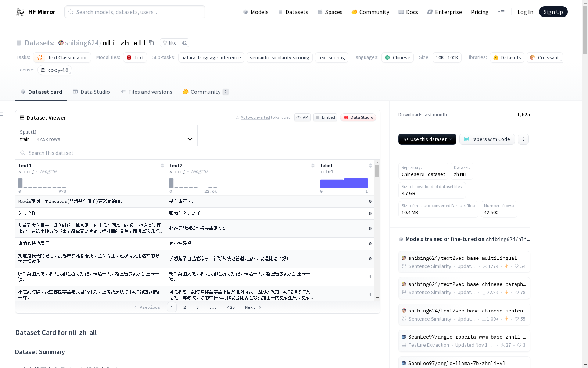Open Data Studio red button in viewer
Viewport: 588px width, 368px height.
[358, 117]
